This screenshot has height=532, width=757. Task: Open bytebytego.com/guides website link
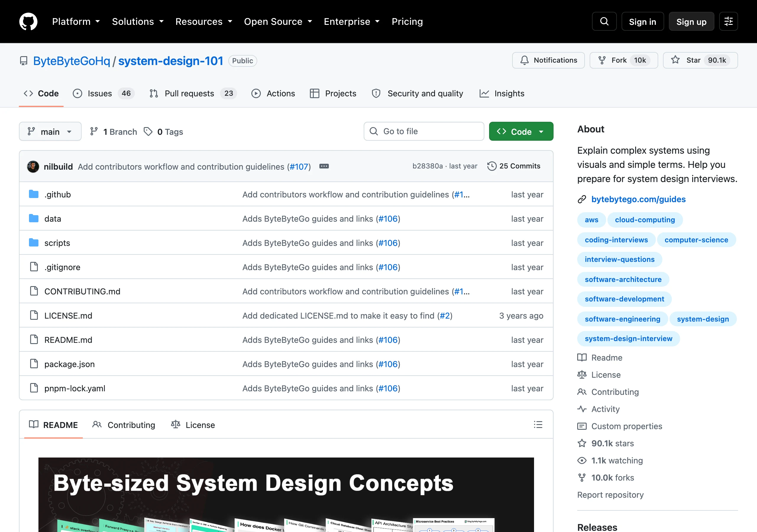pos(638,199)
